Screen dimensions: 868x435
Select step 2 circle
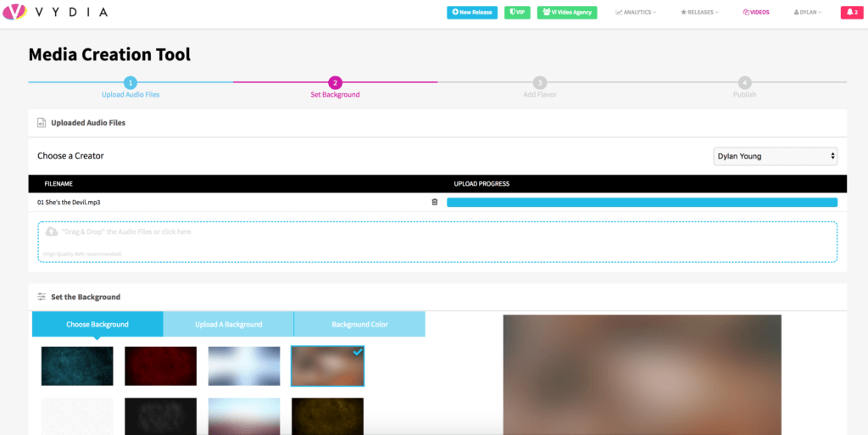(x=335, y=82)
